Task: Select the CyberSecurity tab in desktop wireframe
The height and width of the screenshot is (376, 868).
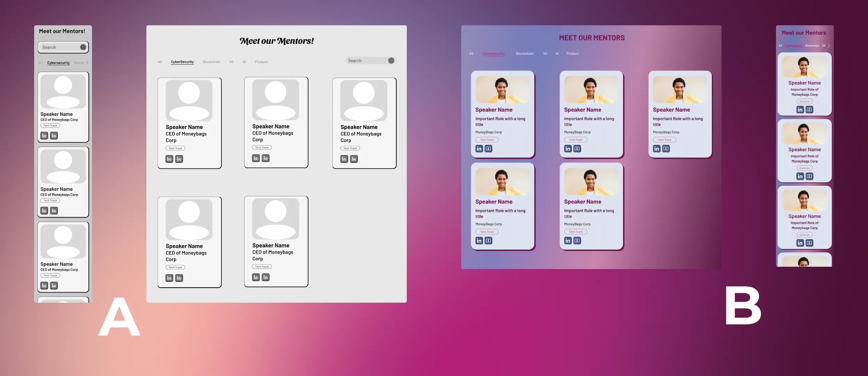Action: pos(182,62)
